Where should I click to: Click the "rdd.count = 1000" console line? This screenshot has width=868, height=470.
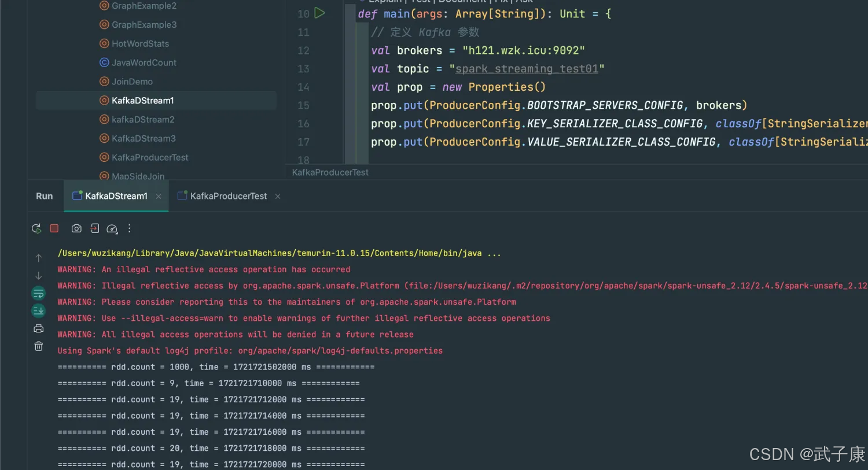216,367
